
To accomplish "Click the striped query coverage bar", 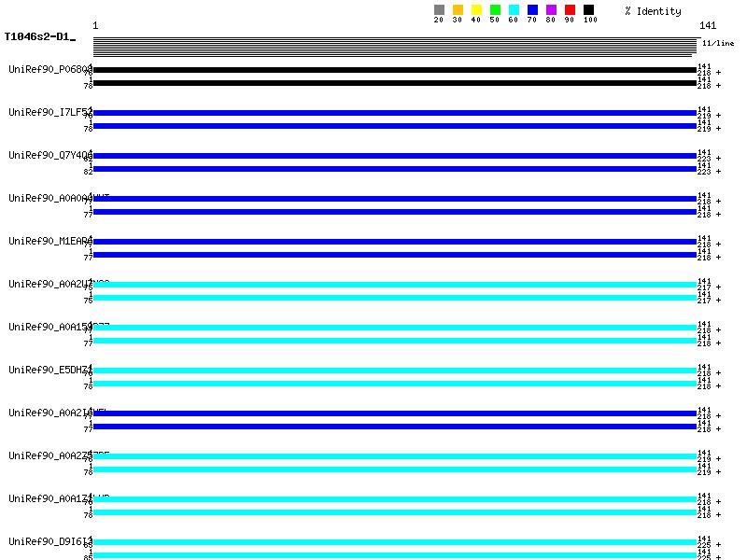I will 394,47.
